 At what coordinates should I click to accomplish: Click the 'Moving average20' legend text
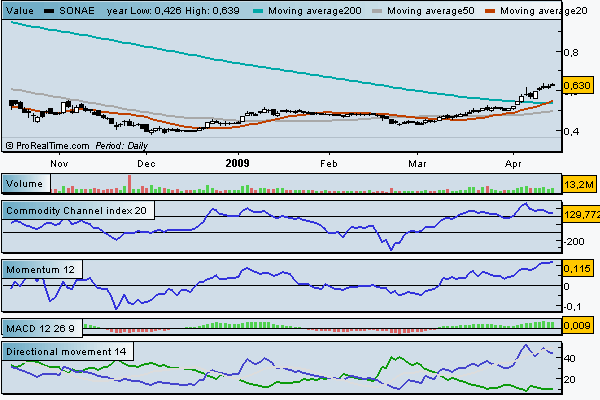pyautogui.click(x=544, y=11)
